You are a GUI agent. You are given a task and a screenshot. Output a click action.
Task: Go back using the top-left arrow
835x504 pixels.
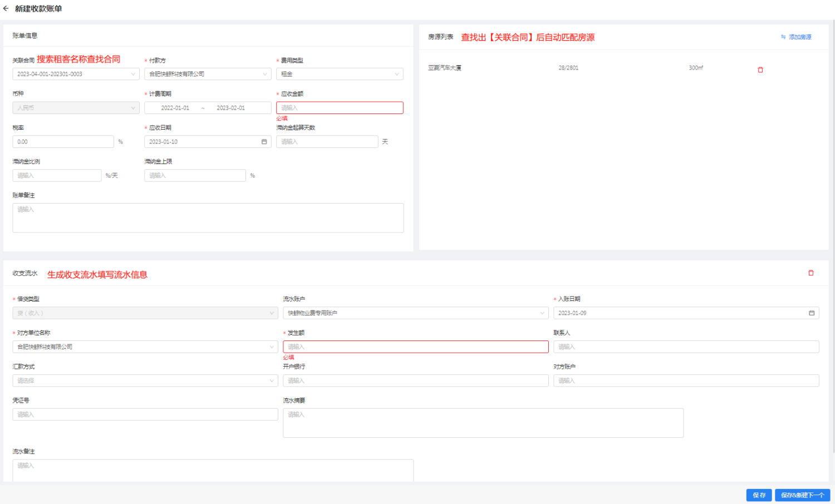click(6, 8)
